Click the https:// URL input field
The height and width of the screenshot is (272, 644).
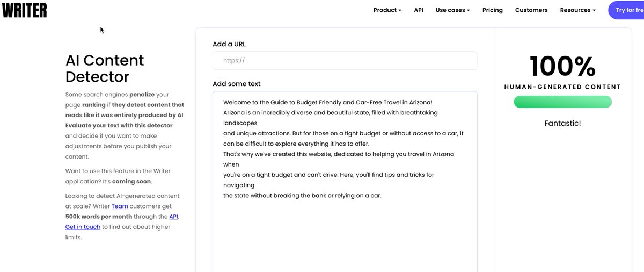point(345,61)
